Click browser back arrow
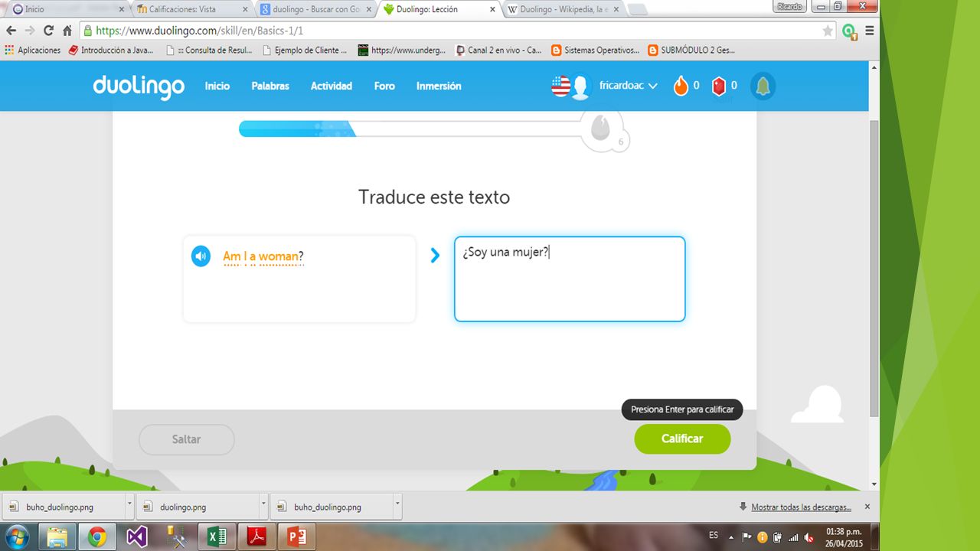 pos(11,31)
